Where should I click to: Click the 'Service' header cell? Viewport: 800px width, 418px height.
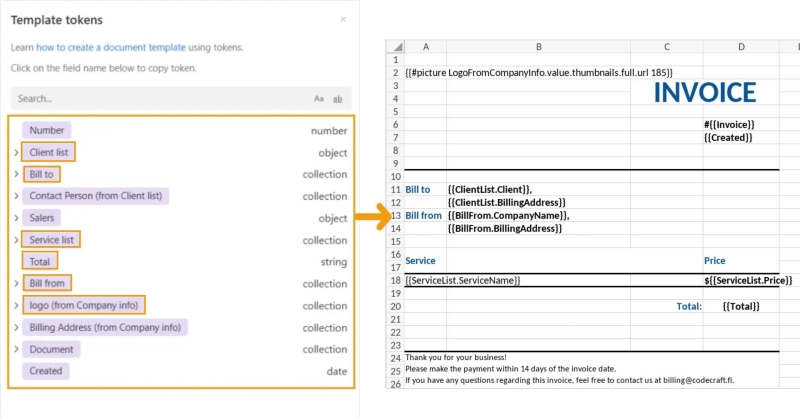click(x=426, y=260)
